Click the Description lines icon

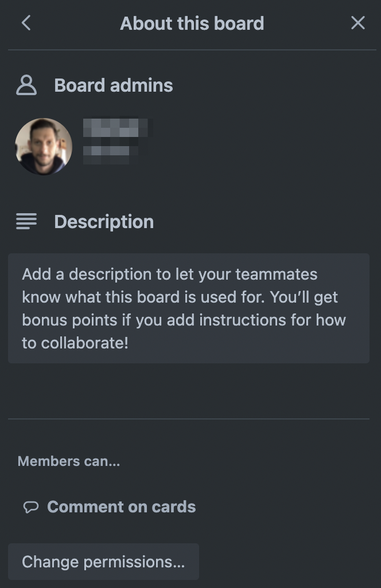[x=26, y=221]
